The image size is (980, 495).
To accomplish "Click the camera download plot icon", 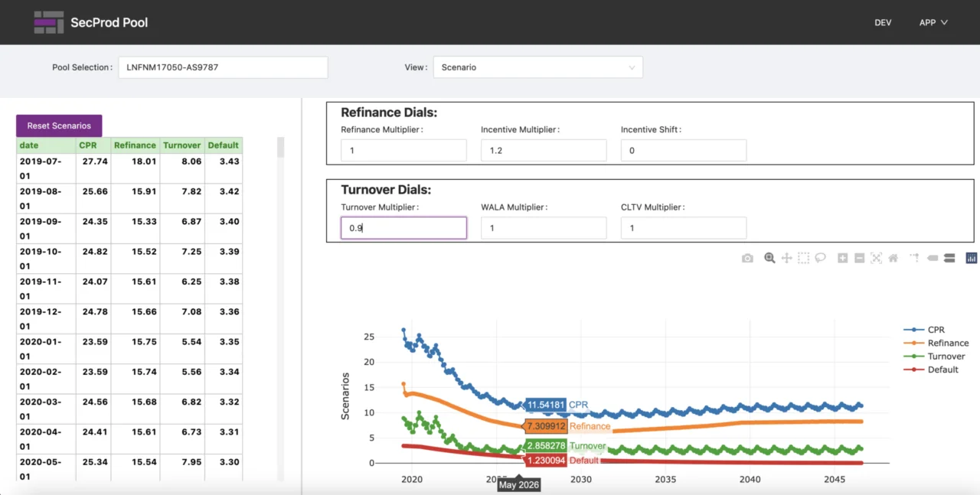I will click(747, 259).
